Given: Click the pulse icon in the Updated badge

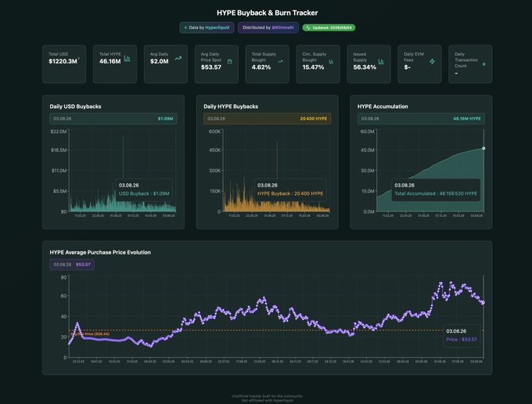Looking at the screenshot, I should (308, 28).
